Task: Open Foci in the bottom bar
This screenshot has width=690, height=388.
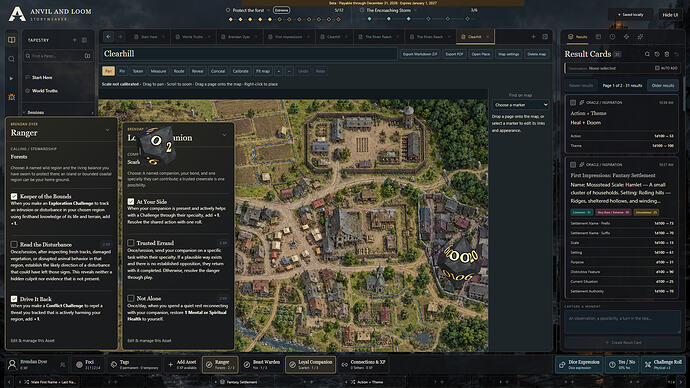Action: pos(87,364)
